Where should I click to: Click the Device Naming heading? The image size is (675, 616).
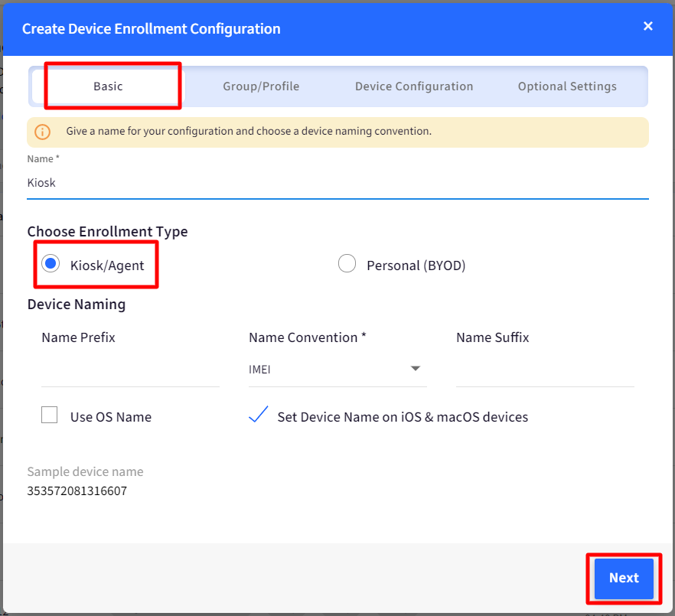click(x=77, y=305)
